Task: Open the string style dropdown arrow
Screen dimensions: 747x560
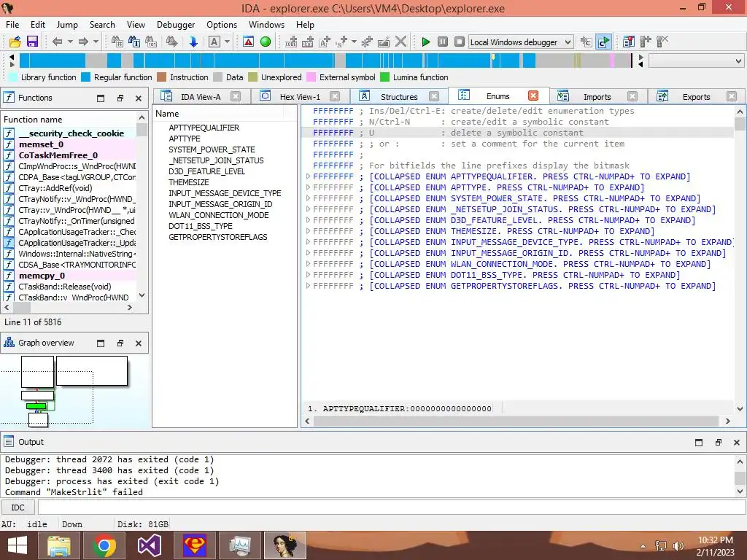Action: click(354, 42)
